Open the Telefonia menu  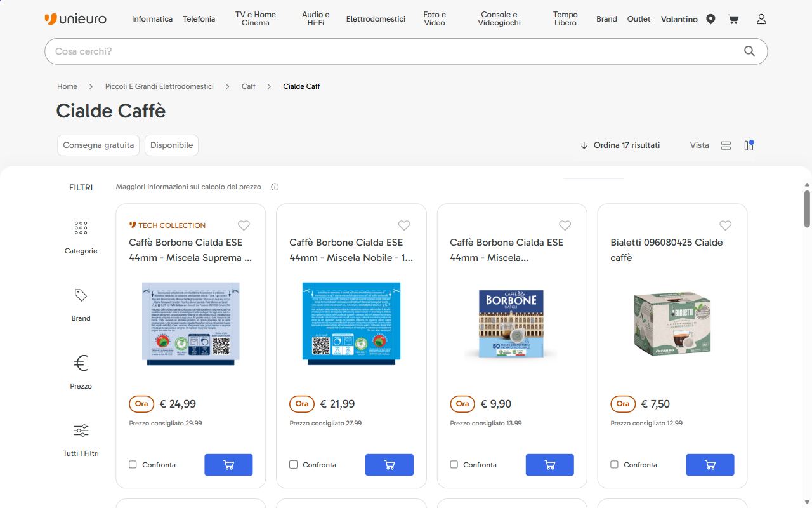pyautogui.click(x=199, y=19)
